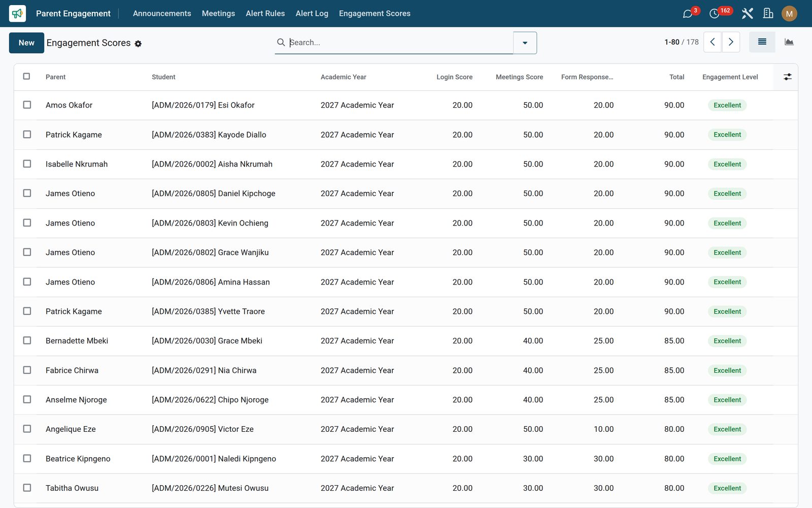The image size is (812, 508).
Task: Go to previous page of records
Action: click(713, 42)
